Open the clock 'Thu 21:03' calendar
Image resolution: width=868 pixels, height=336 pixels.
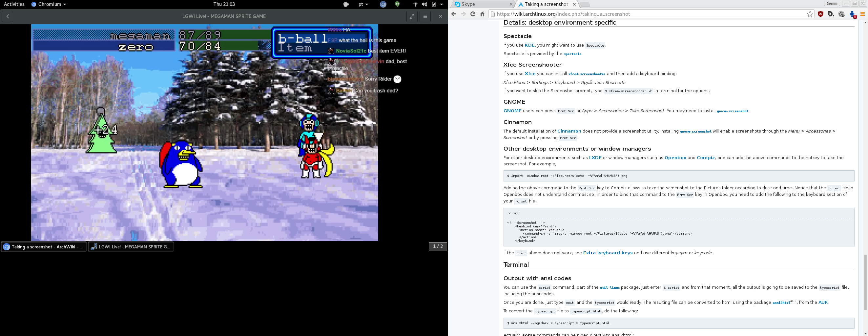[x=224, y=4]
